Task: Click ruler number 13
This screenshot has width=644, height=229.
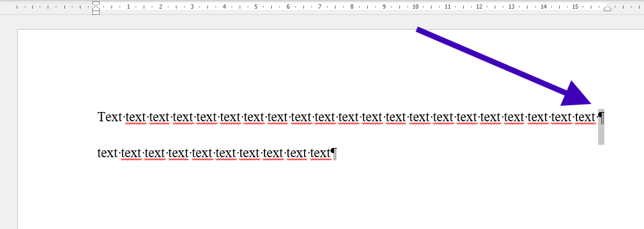Action: pyautogui.click(x=511, y=7)
